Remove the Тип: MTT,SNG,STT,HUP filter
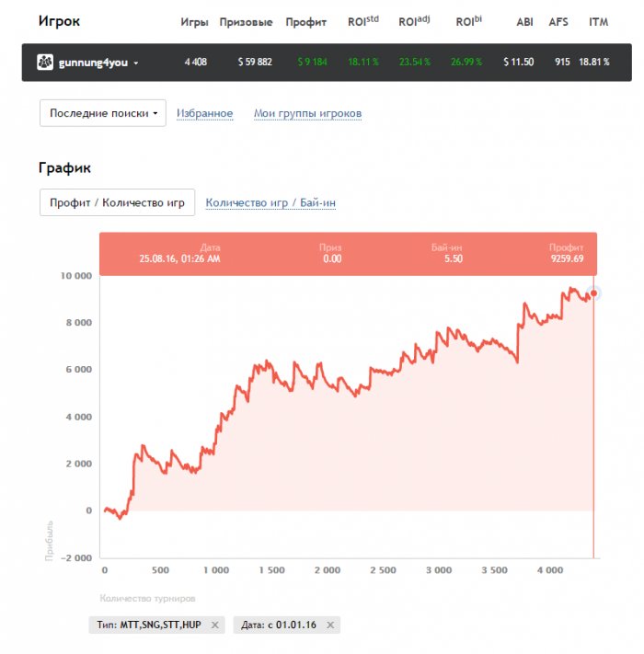The width and height of the screenshot is (644, 654). point(214,625)
